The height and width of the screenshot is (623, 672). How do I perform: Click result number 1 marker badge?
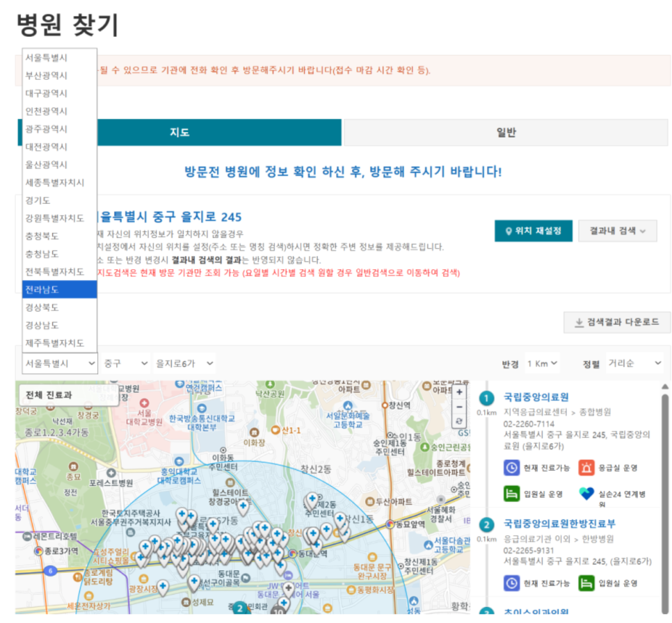pos(486,398)
